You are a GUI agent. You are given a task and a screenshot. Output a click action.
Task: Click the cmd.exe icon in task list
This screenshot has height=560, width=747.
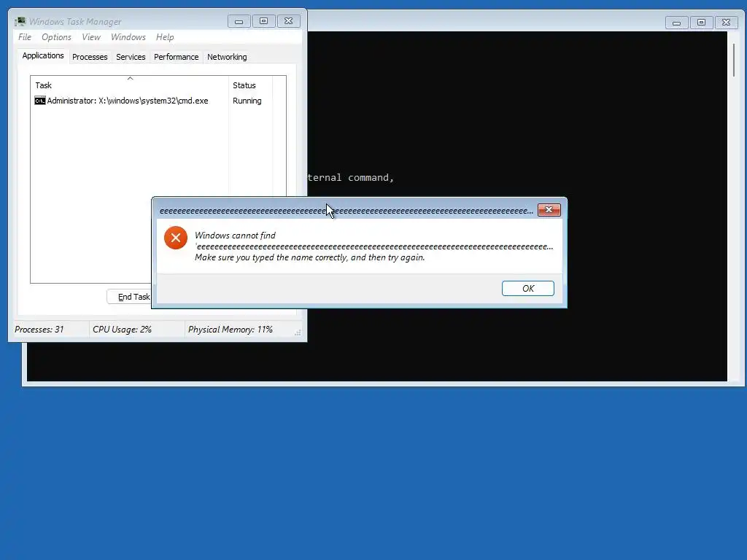40,101
